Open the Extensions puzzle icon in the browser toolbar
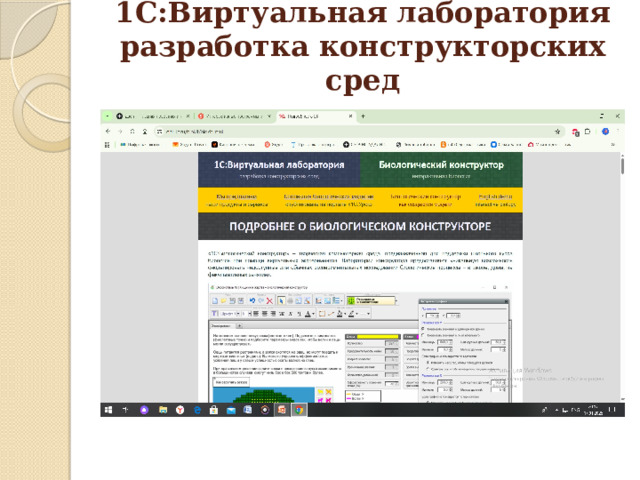 [x=588, y=131]
